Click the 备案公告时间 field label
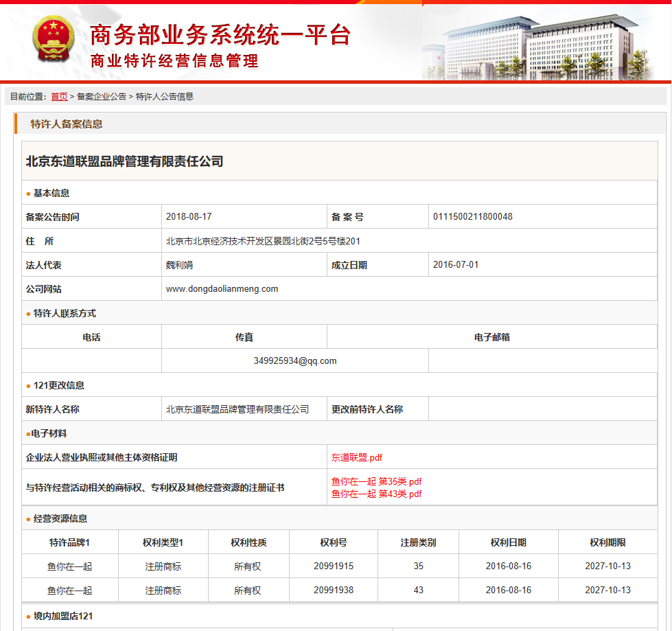 (x=52, y=218)
